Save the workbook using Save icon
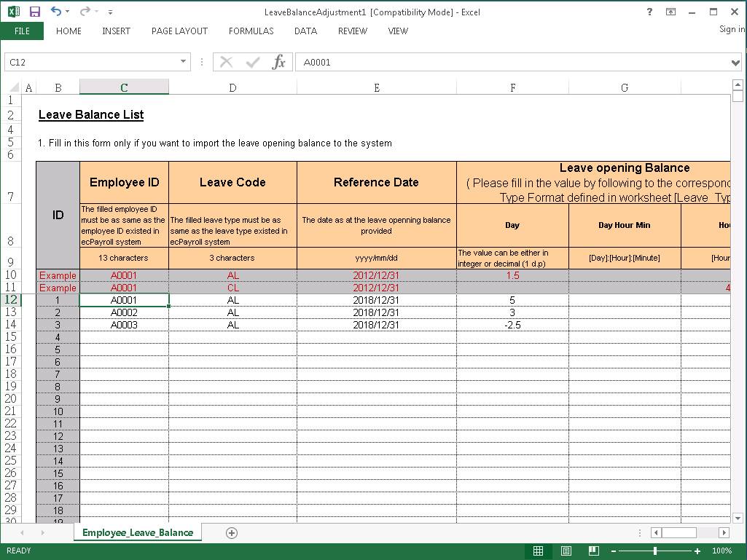This screenshot has width=747, height=560. 35,12
